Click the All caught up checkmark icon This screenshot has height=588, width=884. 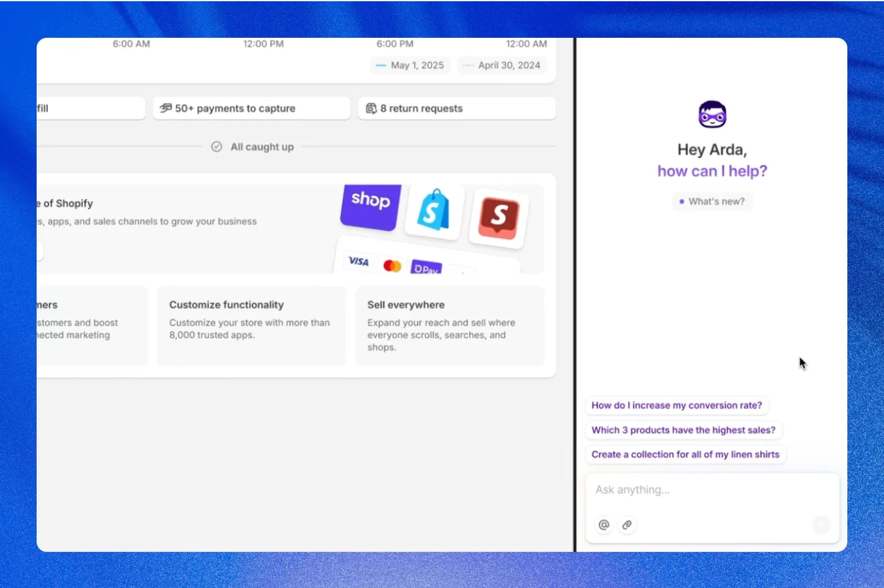point(217,147)
